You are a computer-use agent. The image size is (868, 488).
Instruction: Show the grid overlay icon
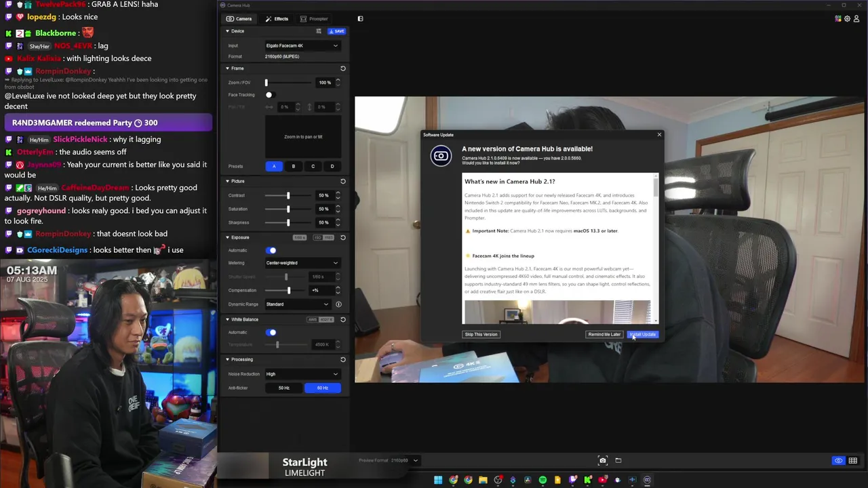[853, 461]
